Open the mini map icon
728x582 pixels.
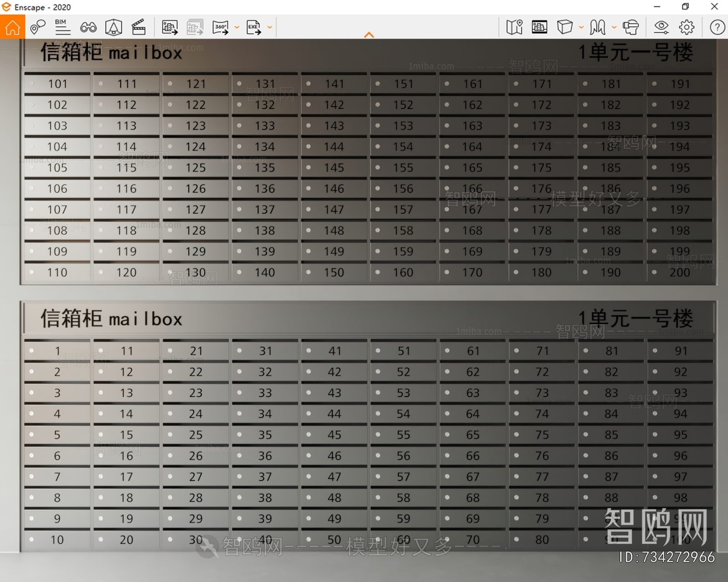[514, 27]
